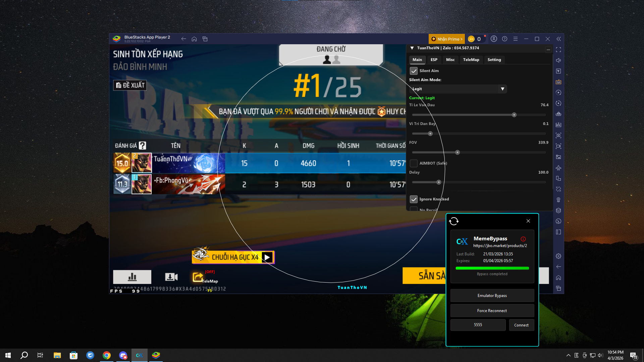Image resolution: width=644 pixels, height=362 pixels.
Task: Open Windows search from the taskbar
Action: click(24, 355)
